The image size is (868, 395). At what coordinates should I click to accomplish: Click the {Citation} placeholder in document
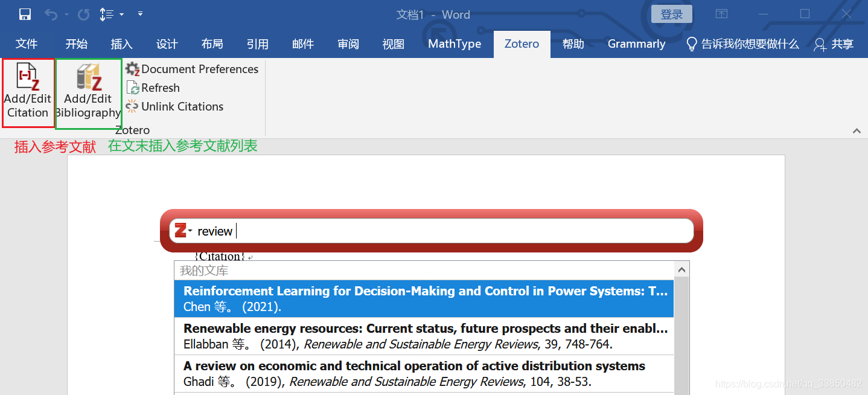(220, 256)
